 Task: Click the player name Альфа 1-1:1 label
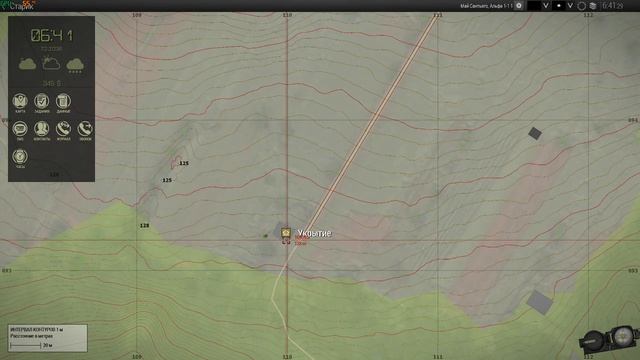tap(486, 6)
